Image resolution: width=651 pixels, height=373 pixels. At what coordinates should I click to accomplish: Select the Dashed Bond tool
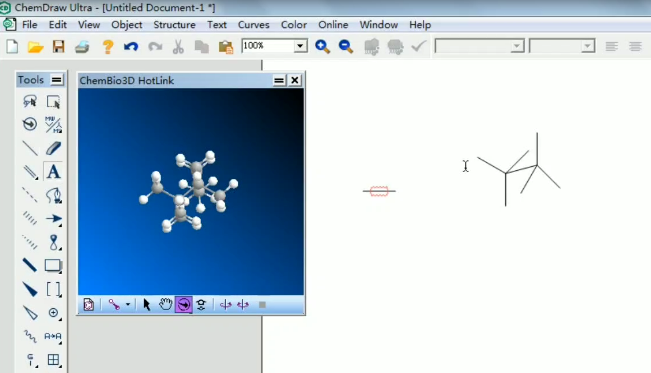tap(30, 195)
